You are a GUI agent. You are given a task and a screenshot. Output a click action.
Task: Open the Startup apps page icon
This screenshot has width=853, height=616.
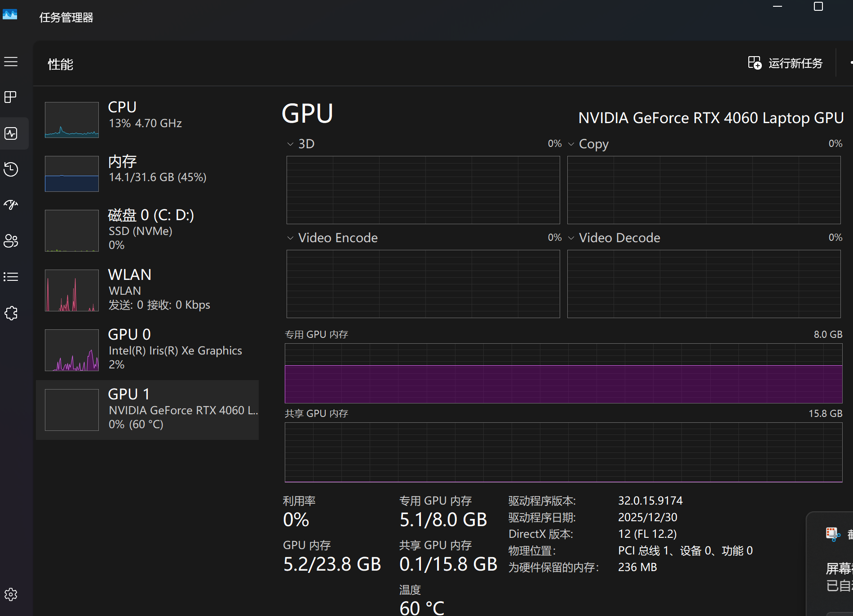[x=11, y=205]
